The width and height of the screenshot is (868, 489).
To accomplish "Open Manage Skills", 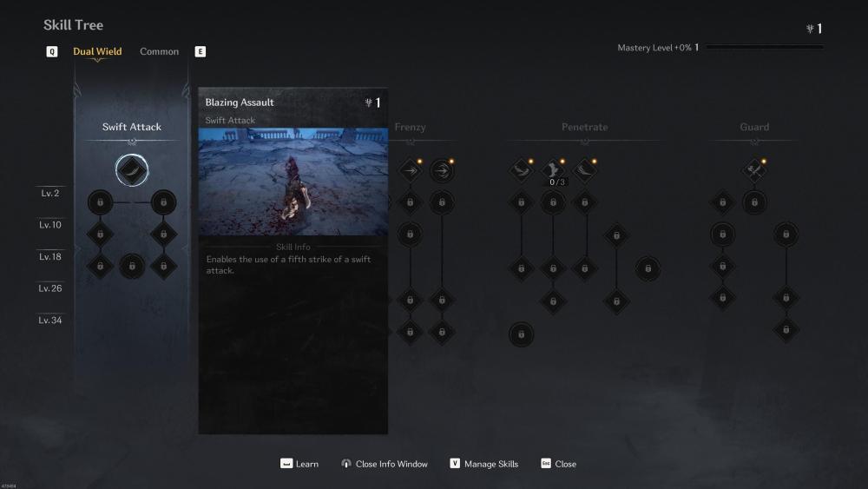I will tap(484, 464).
